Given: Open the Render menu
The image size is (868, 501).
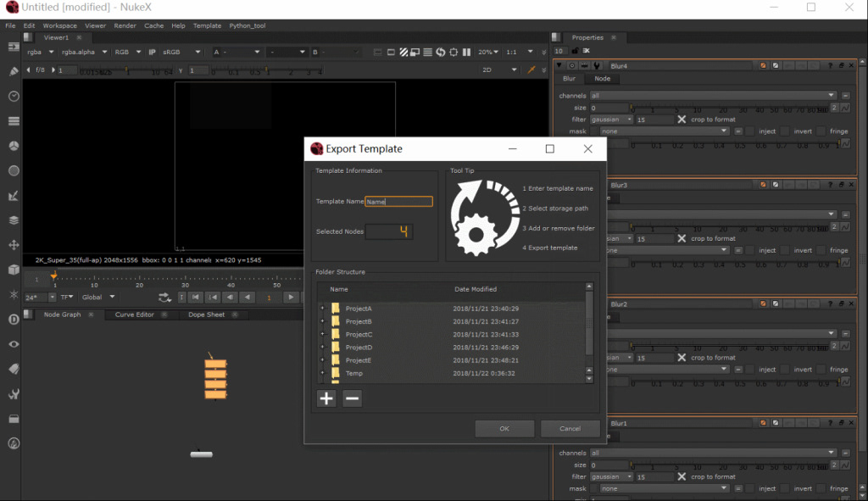Looking at the screenshot, I should (125, 26).
